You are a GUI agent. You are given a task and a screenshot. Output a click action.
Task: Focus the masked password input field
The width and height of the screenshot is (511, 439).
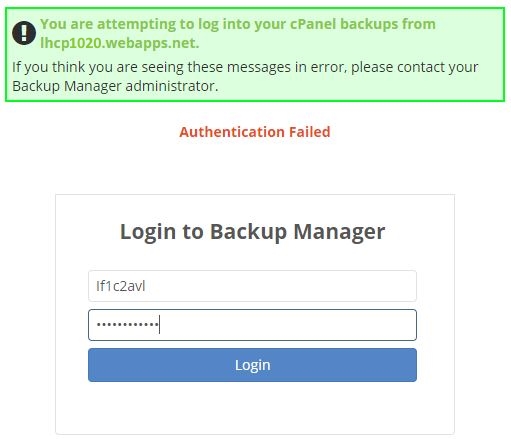click(x=252, y=325)
